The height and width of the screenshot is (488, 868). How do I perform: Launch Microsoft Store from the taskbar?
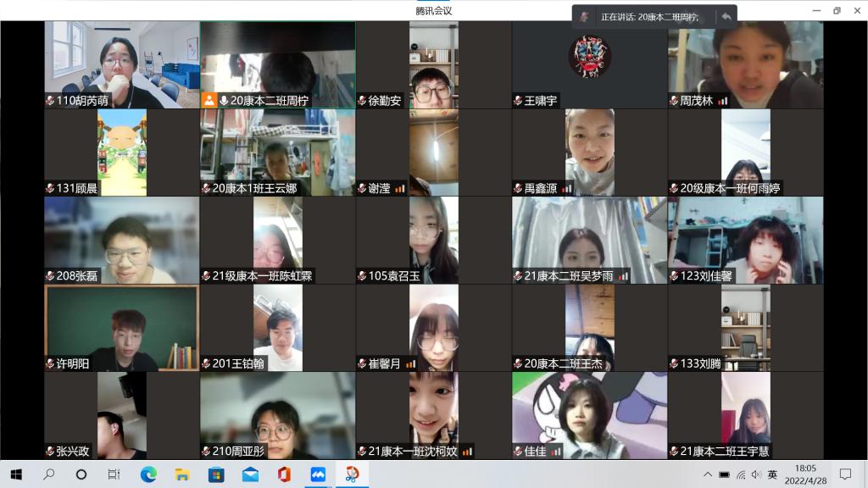[x=216, y=474]
